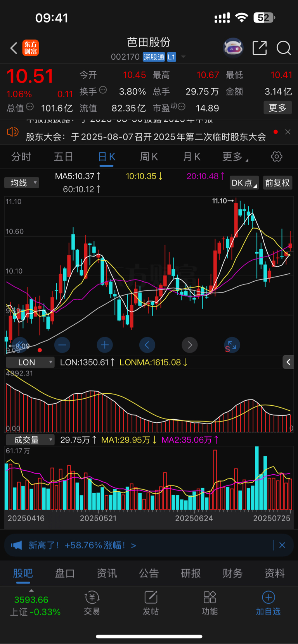Tap the announcement speaker icon
298x644 pixels.
pos(12,132)
